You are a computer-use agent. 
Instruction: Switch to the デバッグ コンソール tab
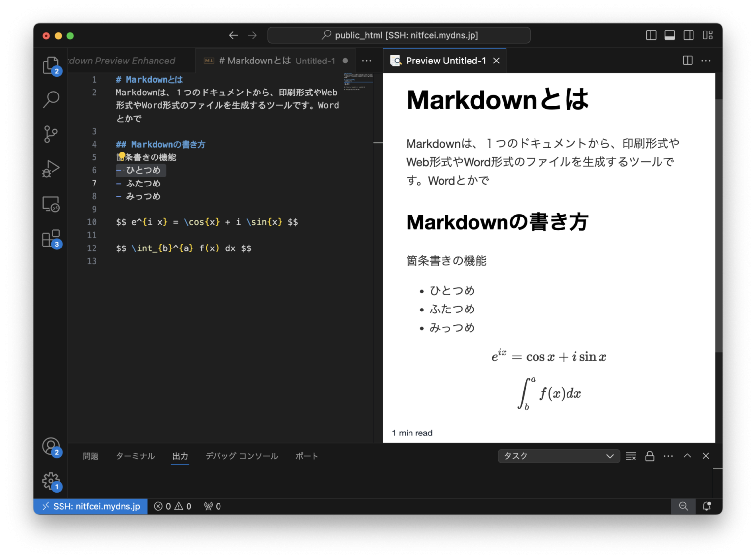[241, 456]
